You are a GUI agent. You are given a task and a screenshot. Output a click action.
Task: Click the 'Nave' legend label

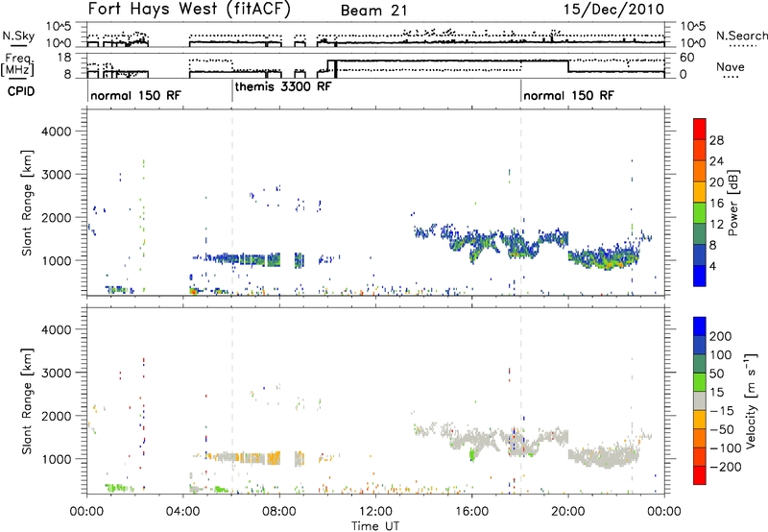pos(731,66)
